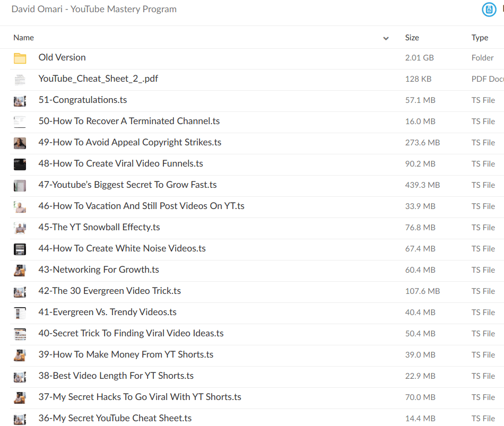Open the David Omari - YouTube Mastery Program breadcrumb
The image size is (504, 426).
click(94, 9)
